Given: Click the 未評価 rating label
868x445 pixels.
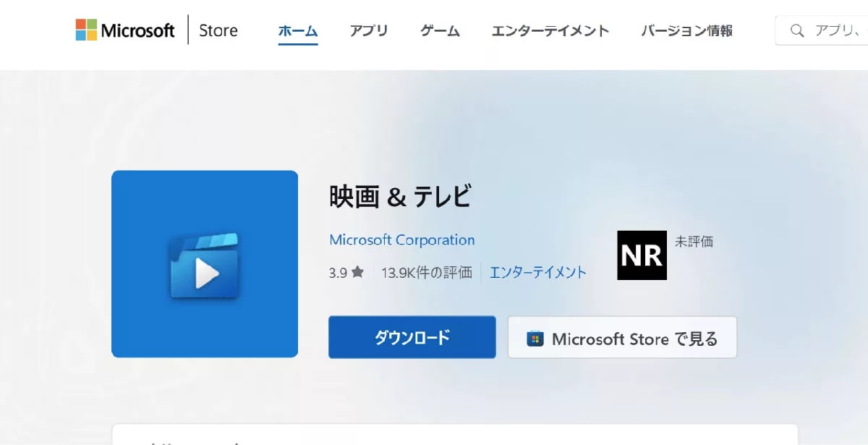Looking at the screenshot, I should pos(694,242).
